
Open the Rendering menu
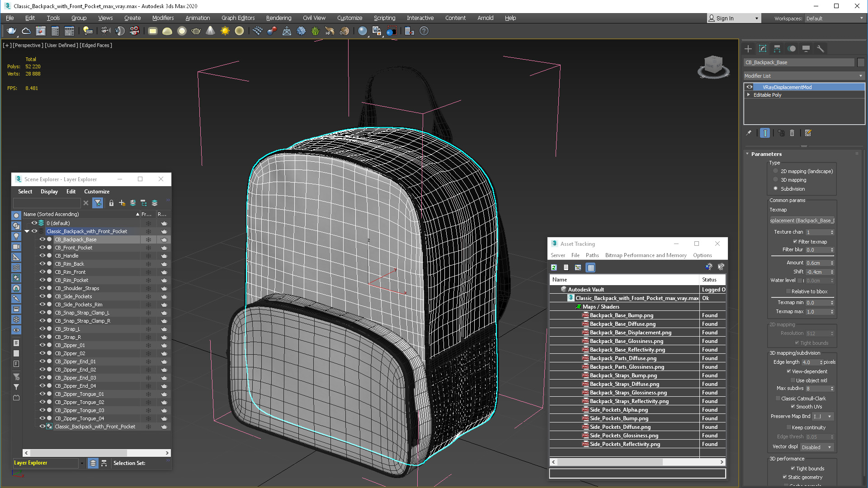pos(278,18)
